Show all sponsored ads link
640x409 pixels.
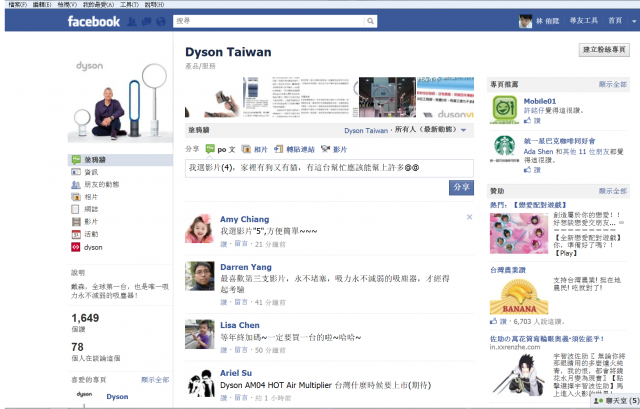point(612,191)
